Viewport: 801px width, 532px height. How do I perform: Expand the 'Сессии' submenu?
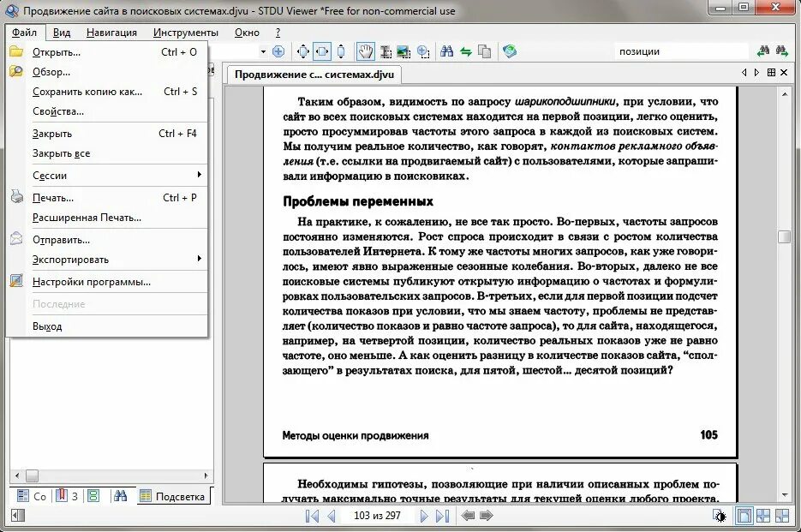point(107,176)
